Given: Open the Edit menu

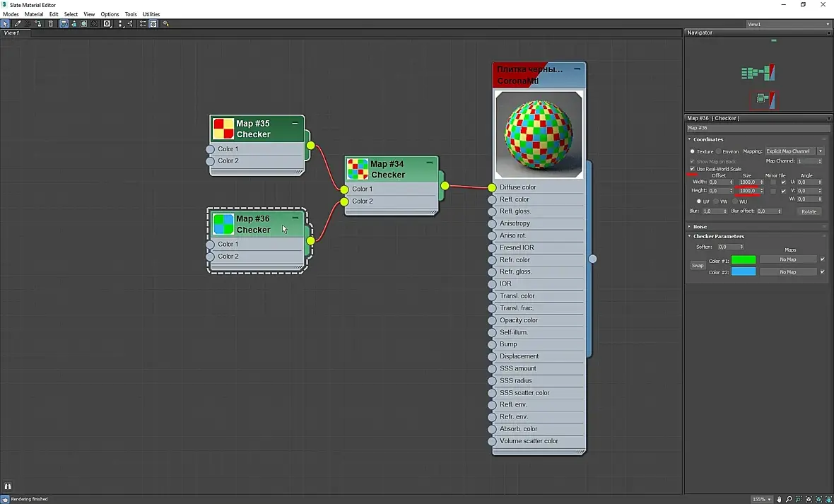Looking at the screenshot, I should [54, 14].
